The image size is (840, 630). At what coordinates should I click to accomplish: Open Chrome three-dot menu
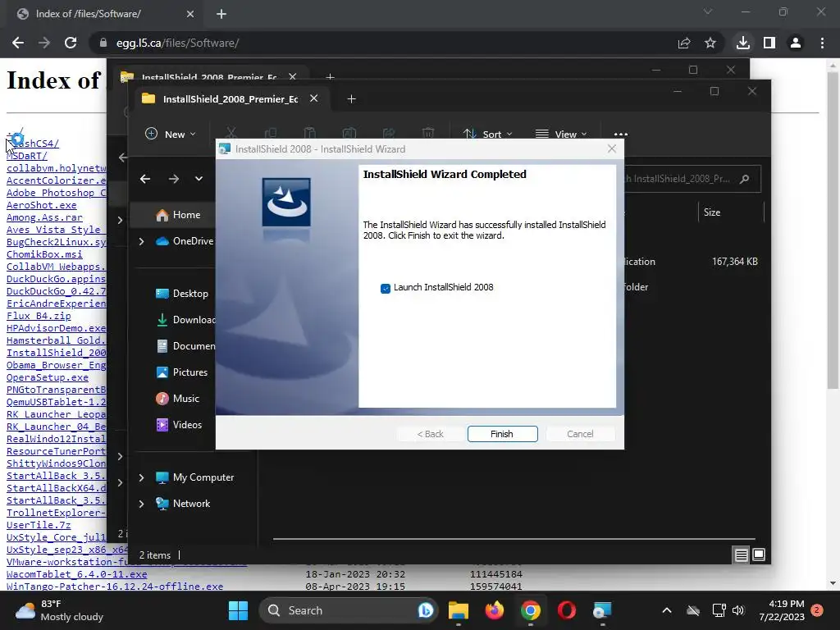[822, 43]
